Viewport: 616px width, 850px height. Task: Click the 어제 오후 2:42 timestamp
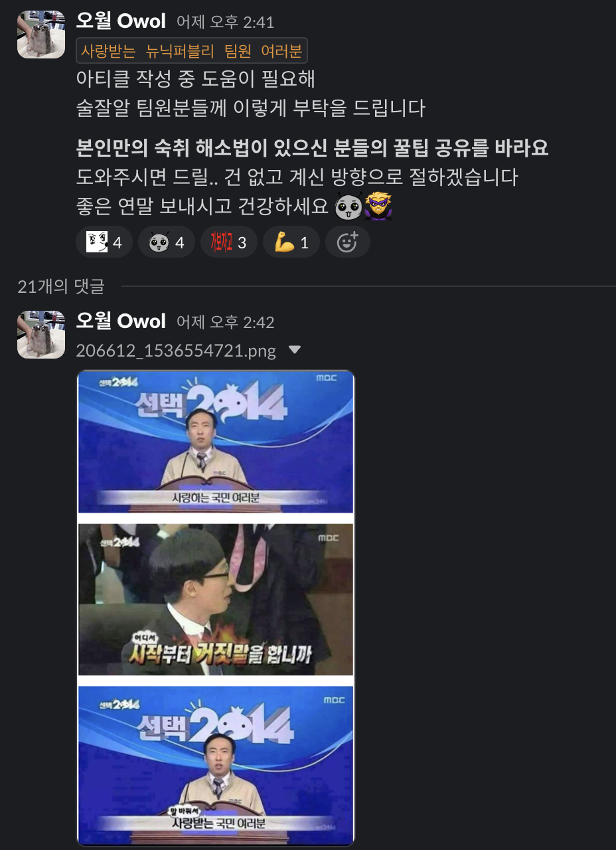[x=225, y=323]
